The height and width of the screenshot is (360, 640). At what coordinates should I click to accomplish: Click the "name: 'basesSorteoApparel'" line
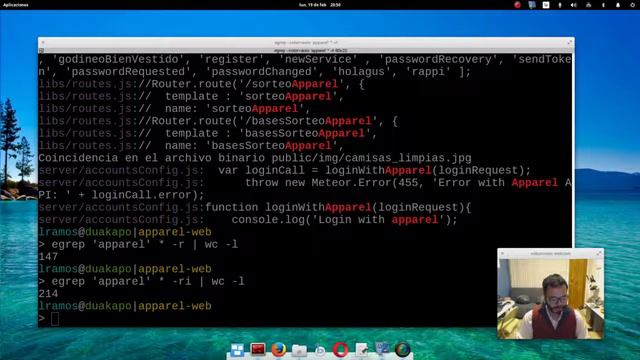coord(191,146)
